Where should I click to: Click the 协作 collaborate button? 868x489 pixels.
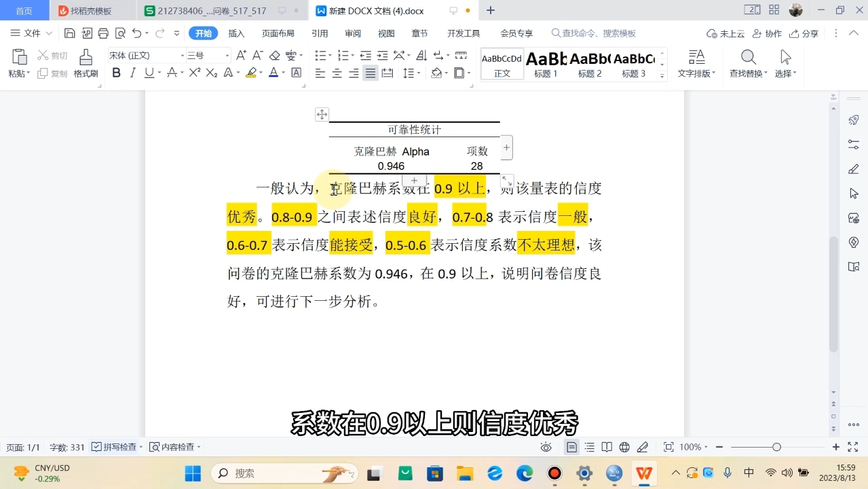(770, 32)
